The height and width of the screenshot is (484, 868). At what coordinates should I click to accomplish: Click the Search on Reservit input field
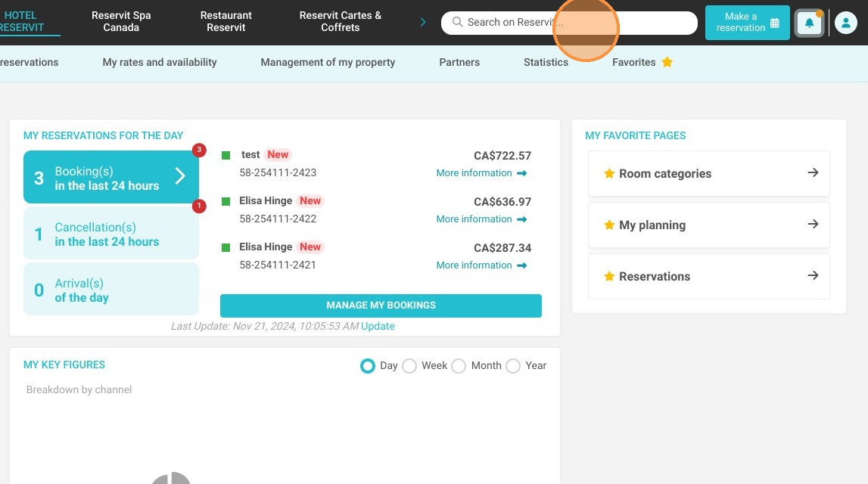click(x=569, y=23)
